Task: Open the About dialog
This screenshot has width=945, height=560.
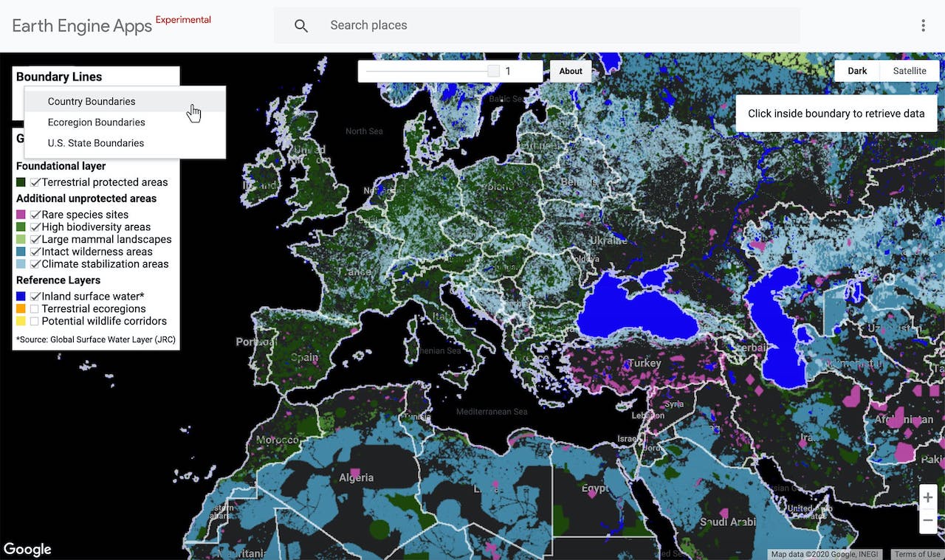Action: coord(570,71)
